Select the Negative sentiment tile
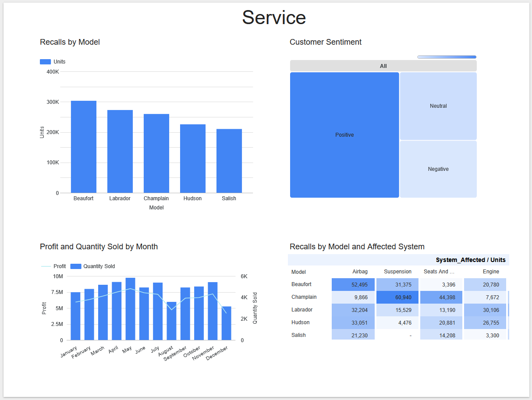Viewport: 532px width, 400px height. [438, 169]
